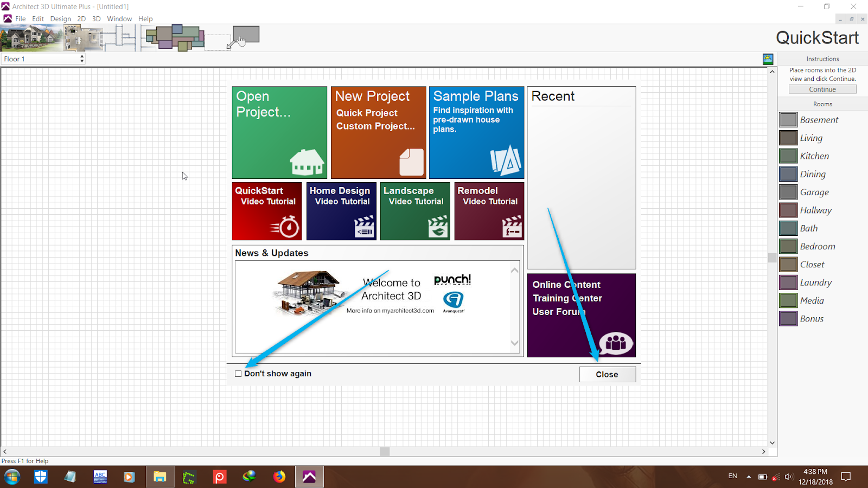Screen dimensions: 868x488
Task: Open the notification center icon
Action: click(x=846, y=477)
